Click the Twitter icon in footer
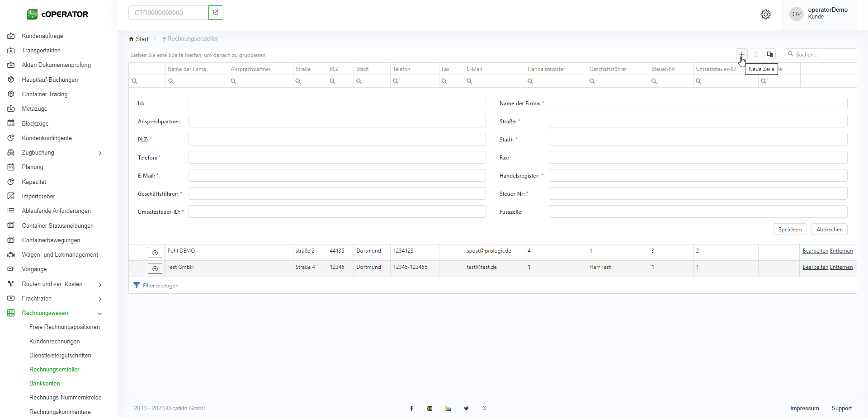868x418 pixels. tap(466, 409)
